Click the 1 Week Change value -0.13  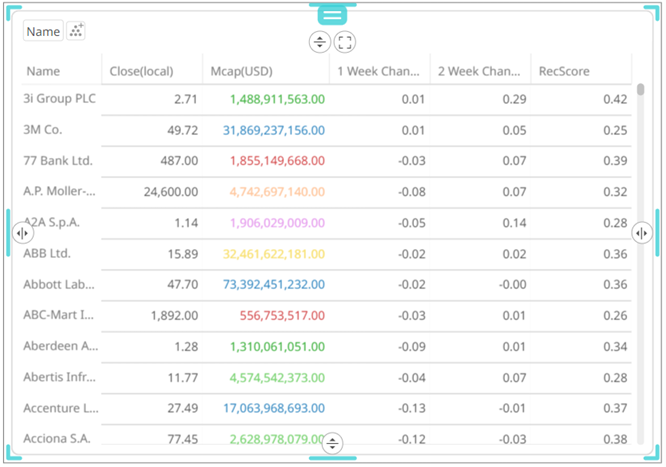click(412, 408)
